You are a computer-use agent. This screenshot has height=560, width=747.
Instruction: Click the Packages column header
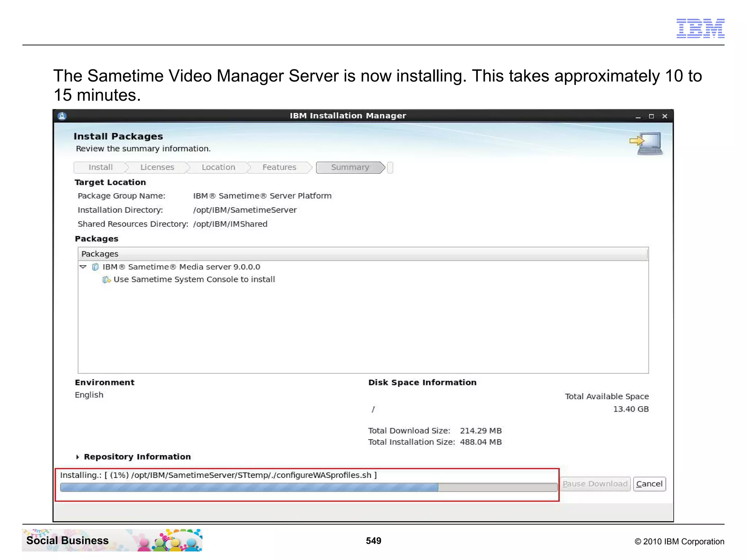pyautogui.click(x=363, y=254)
